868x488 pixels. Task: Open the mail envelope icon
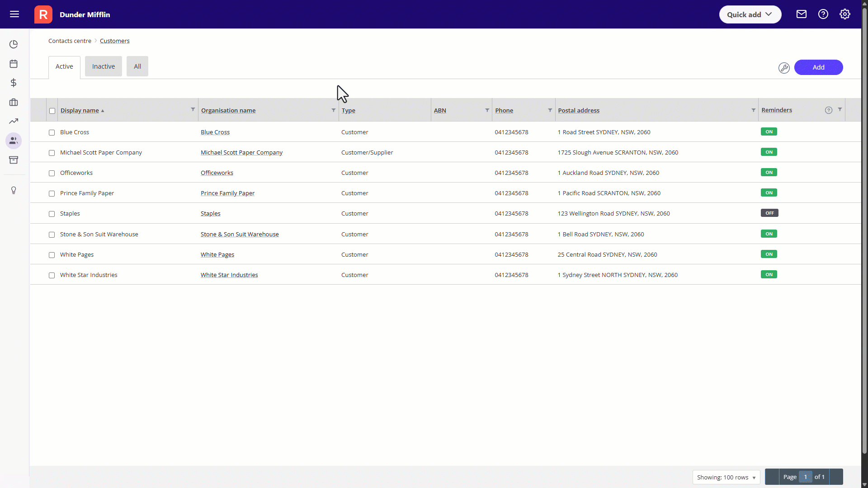801,14
